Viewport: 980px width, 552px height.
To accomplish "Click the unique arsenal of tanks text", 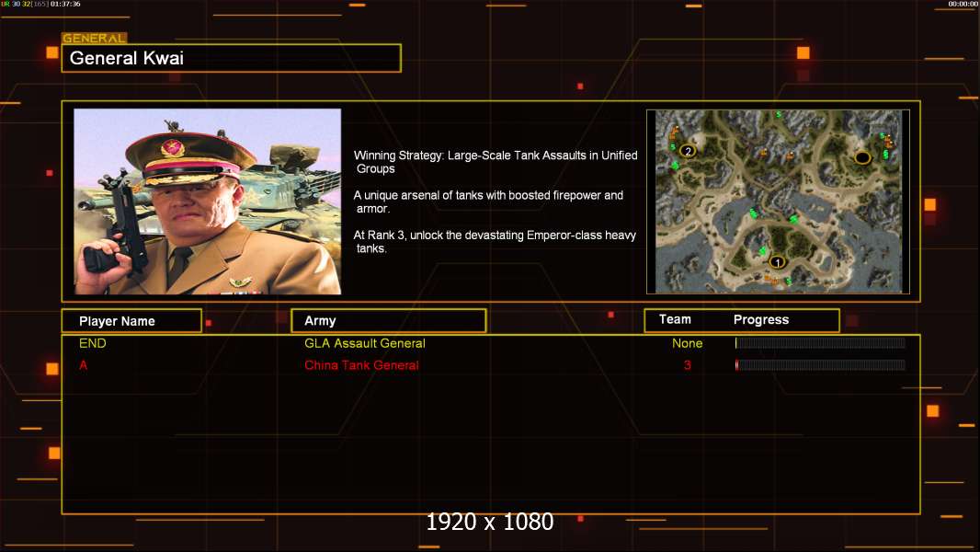I will (x=488, y=201).
